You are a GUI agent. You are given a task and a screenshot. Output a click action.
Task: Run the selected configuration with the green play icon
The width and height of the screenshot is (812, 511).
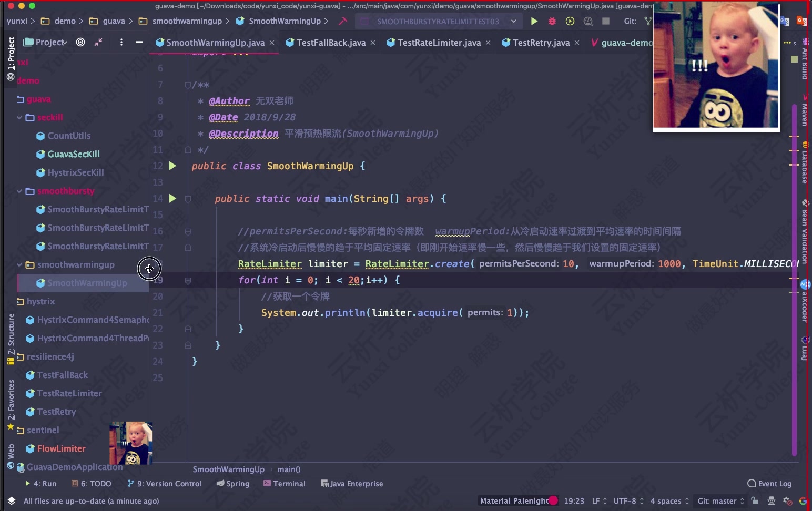[x=534, y=21]
